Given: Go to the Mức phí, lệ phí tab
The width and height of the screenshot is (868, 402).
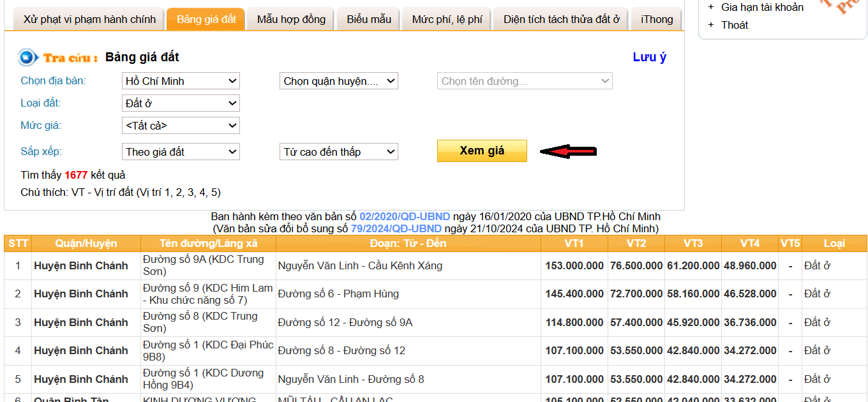Looking at the screenshot, I should click(x=447, y=19).
